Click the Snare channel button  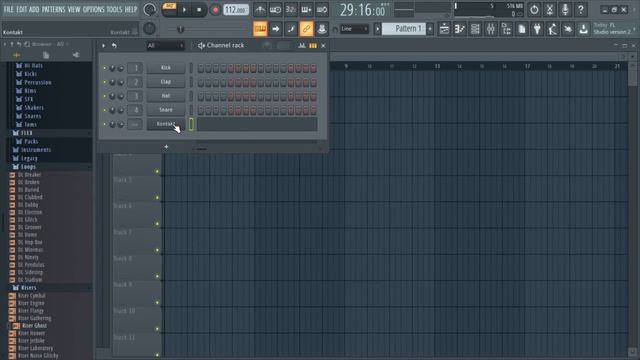click(x=166, y=110)
